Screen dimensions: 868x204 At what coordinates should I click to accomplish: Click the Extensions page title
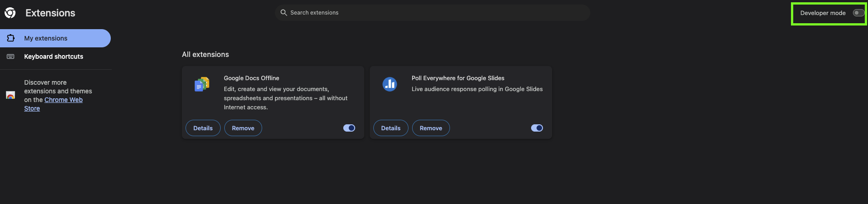point(50,13)
